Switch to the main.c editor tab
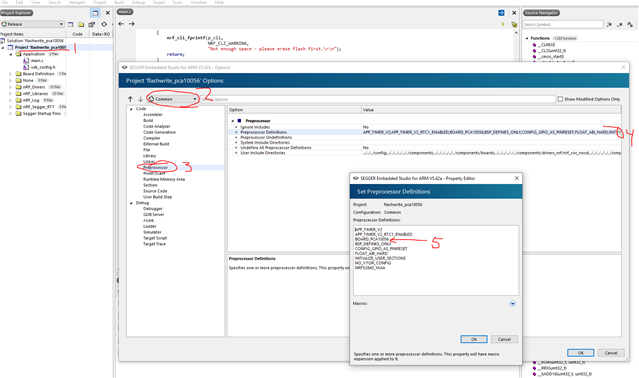This screenshot has height=378, width=639. click(125, 12)
